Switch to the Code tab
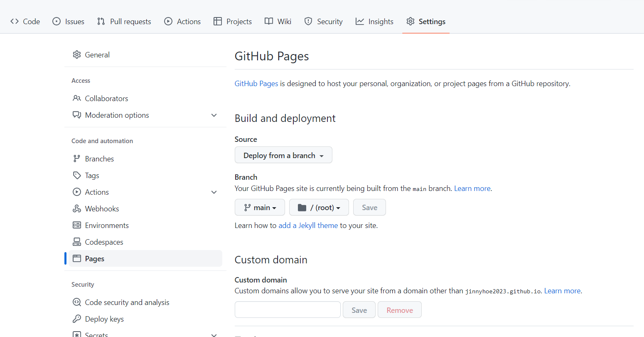The width and height of the screenshot is (644, 337). pos(25,21)
